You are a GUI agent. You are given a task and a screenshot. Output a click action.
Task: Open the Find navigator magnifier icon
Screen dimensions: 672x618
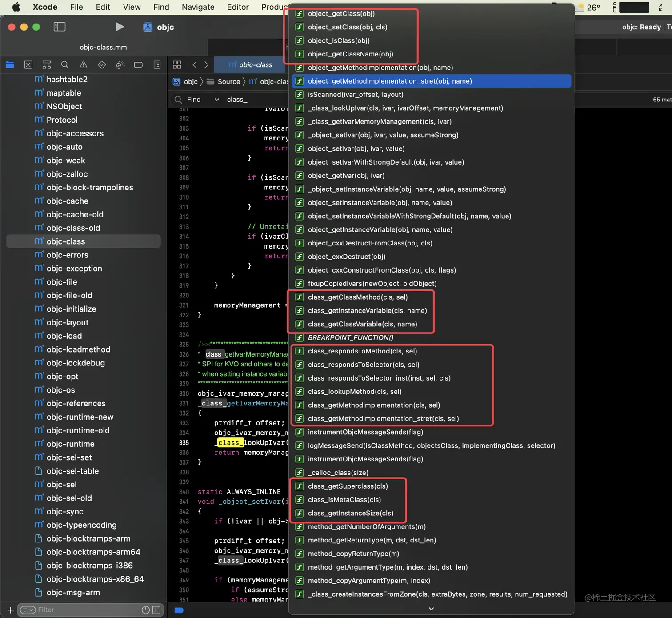point(65,65)
